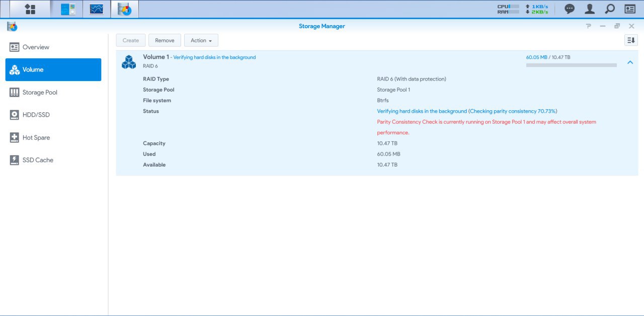Open the Main Menu grid icon
644x316 pixels.
pos(30,9)
